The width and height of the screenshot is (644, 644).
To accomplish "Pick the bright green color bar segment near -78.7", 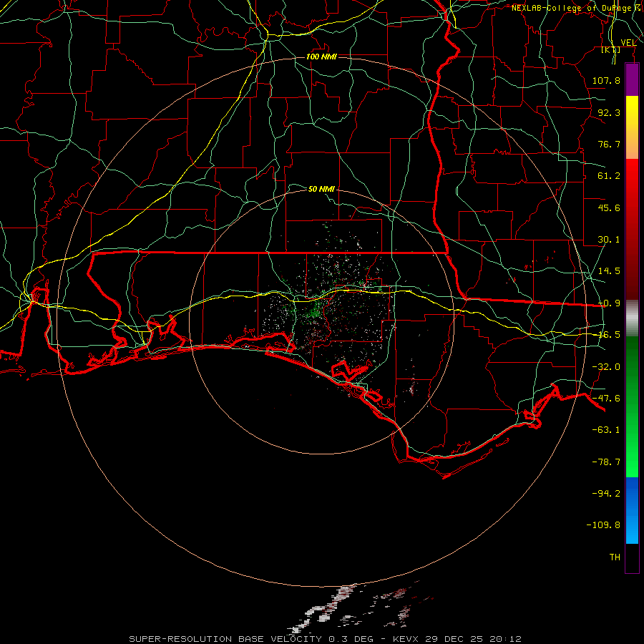I will coord(632,460).
